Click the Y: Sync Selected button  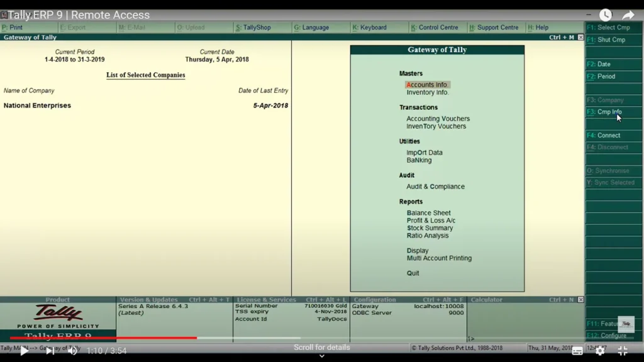[x=614, y=183]
